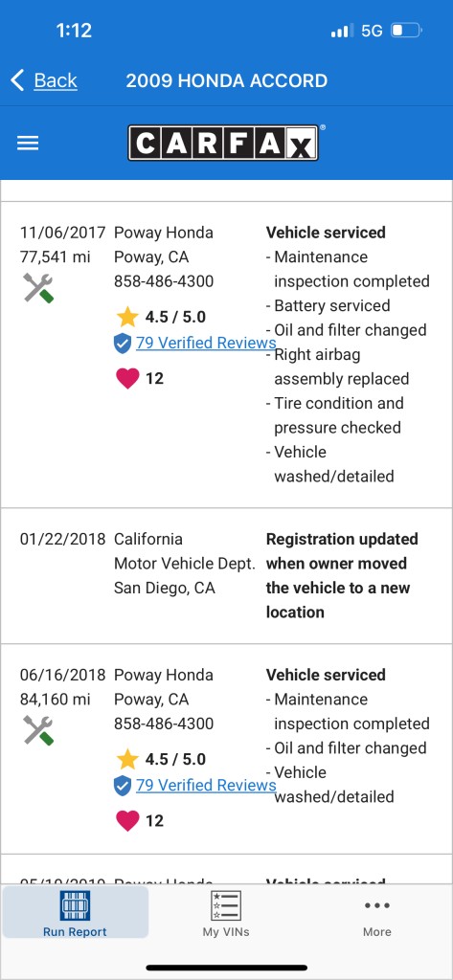Image resolution: width=453 pixels, height=980 pixels.
Task: Tap the pink heart icon in 06/16/2018 entry
Action: click(127, 820)
